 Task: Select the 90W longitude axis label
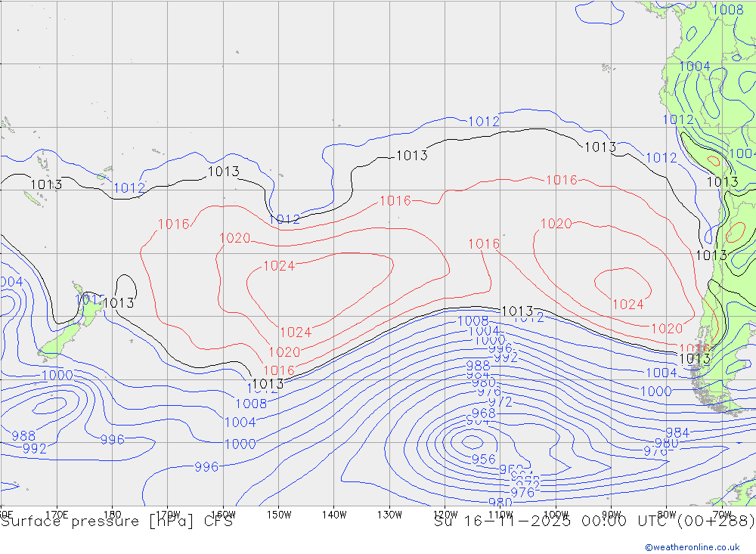pos(611,515)
